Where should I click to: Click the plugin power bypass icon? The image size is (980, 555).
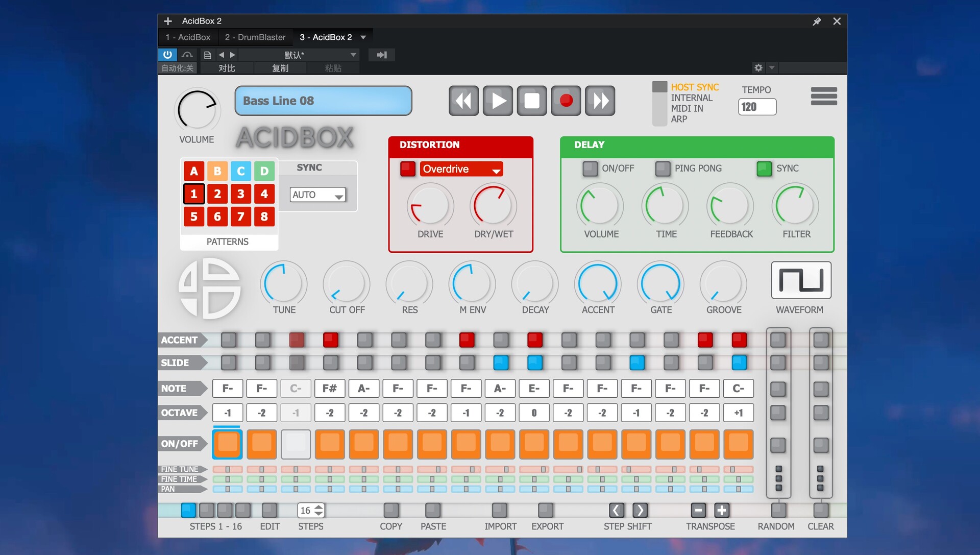pyautogui.click(x=167, y=55)
